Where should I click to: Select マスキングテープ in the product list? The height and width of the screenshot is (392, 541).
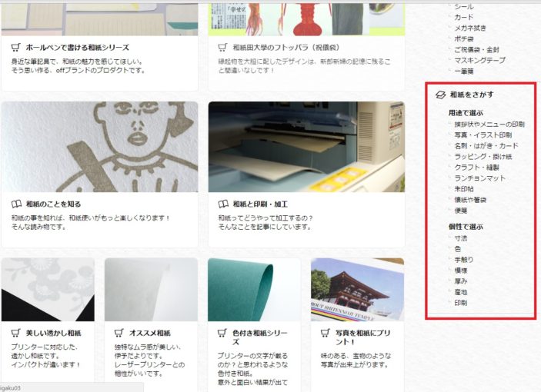[x=479, y=60]
